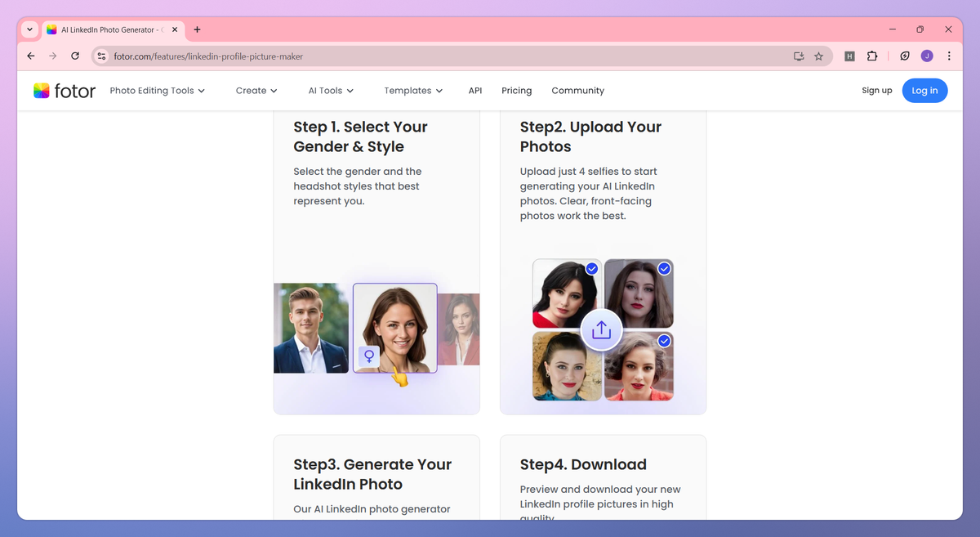Click the Sign up link
Screen dimensions: 980x537
coord(877,91)
